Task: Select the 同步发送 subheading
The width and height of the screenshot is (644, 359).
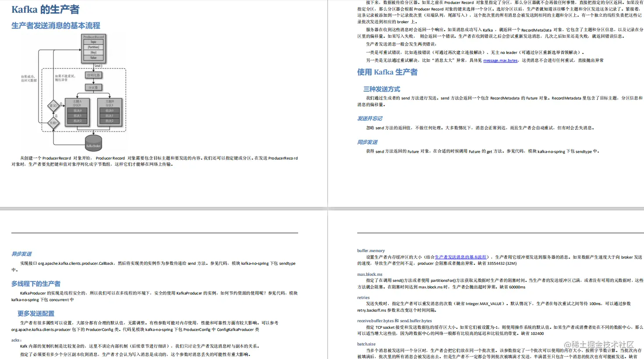Action: pos(368,142)
